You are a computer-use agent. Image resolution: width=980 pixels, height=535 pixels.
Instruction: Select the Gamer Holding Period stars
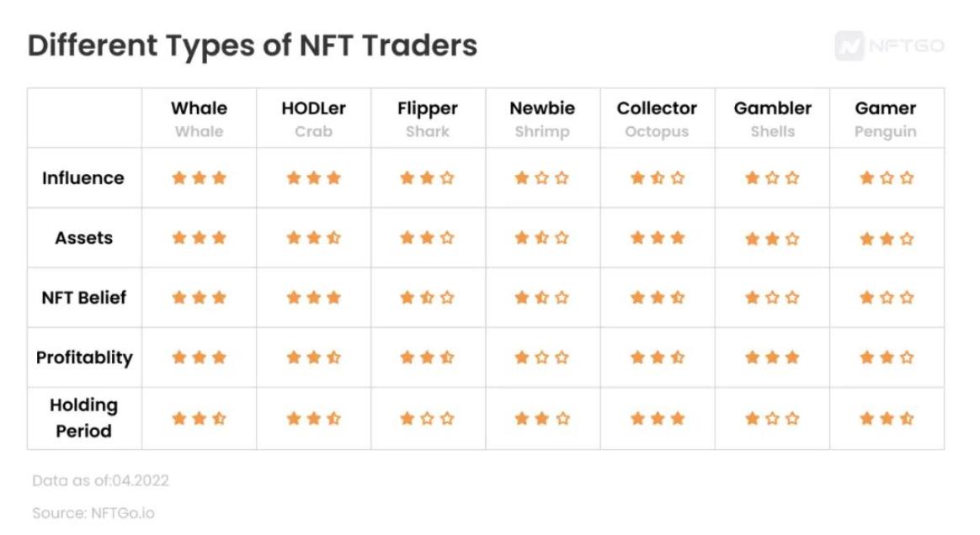[887, 418]
